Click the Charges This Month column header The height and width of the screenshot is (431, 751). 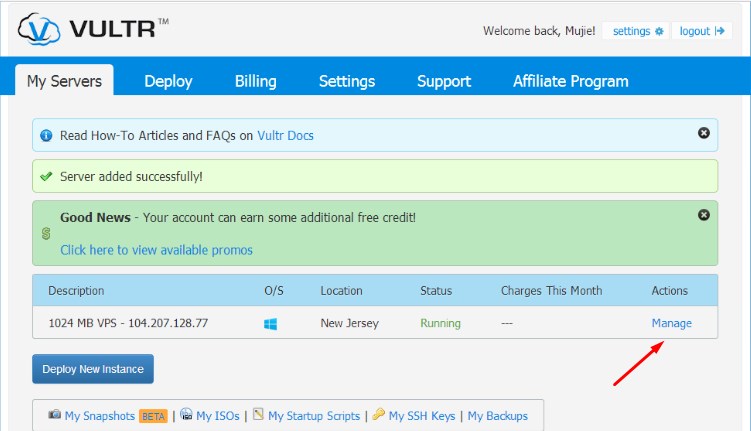(x=551, y=291)
